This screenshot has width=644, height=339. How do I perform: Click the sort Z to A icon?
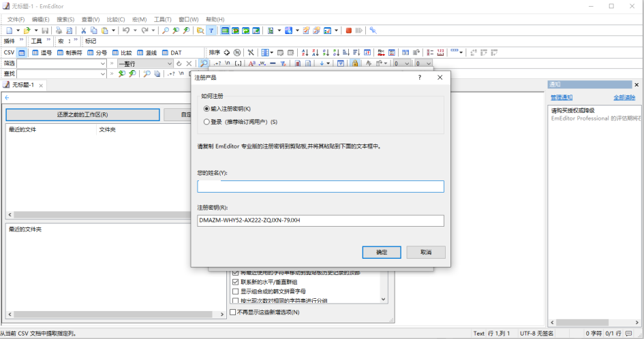click(x=315, y=52)
